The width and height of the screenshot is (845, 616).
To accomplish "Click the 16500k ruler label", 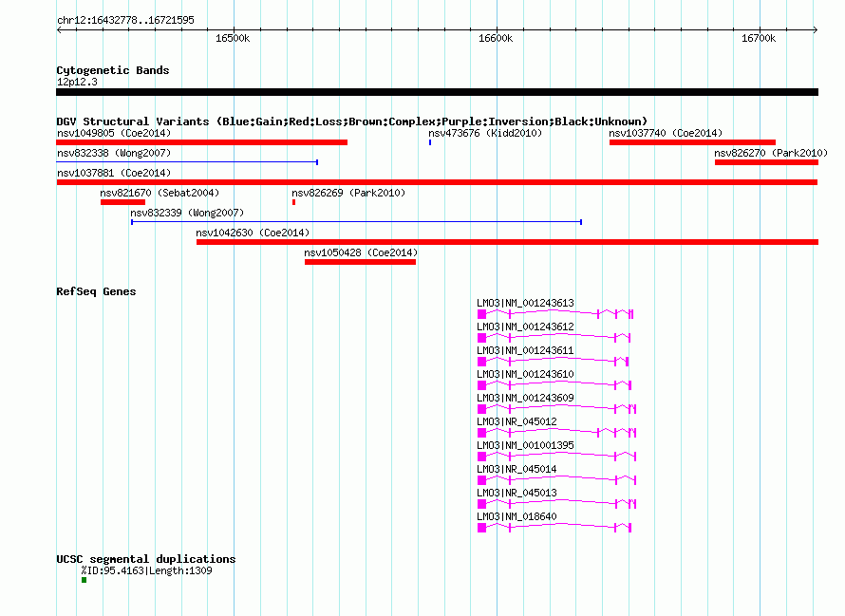I will (x=233, y=38).
